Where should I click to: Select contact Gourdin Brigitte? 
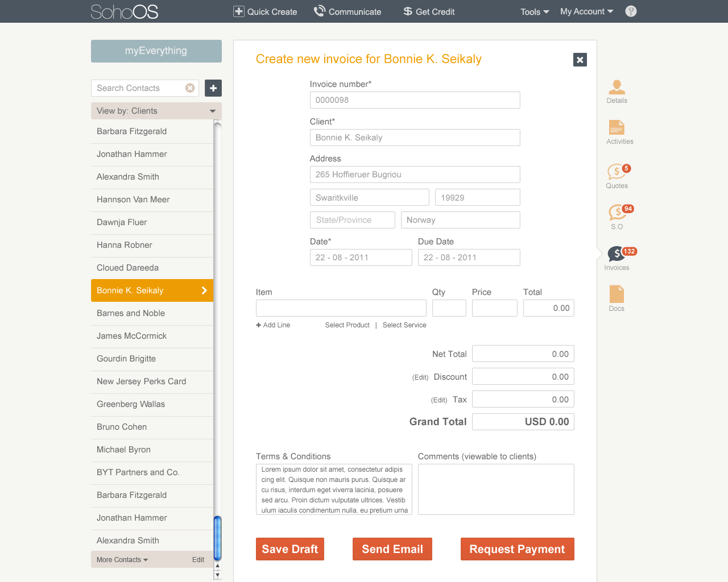(152, 359)
